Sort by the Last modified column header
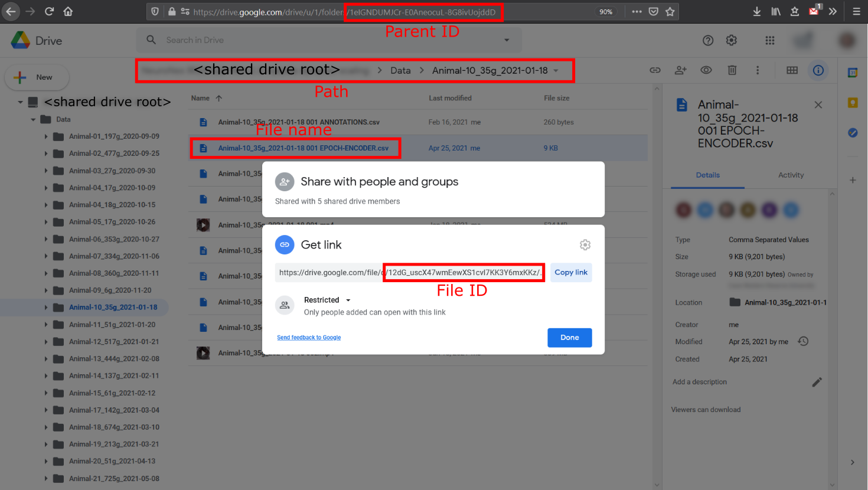 click(450, 98)
